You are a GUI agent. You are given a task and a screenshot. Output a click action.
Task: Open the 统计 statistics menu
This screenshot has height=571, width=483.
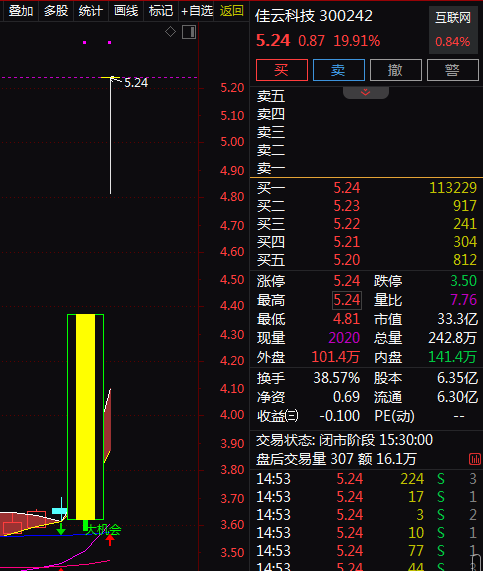click(x=90, y=11)
